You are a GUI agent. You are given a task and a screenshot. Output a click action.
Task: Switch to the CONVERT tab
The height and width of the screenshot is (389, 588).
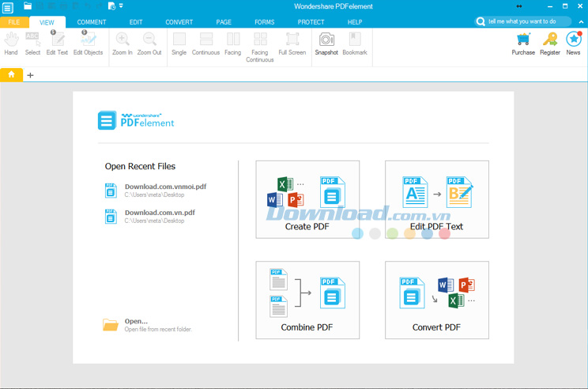point(179,22)
